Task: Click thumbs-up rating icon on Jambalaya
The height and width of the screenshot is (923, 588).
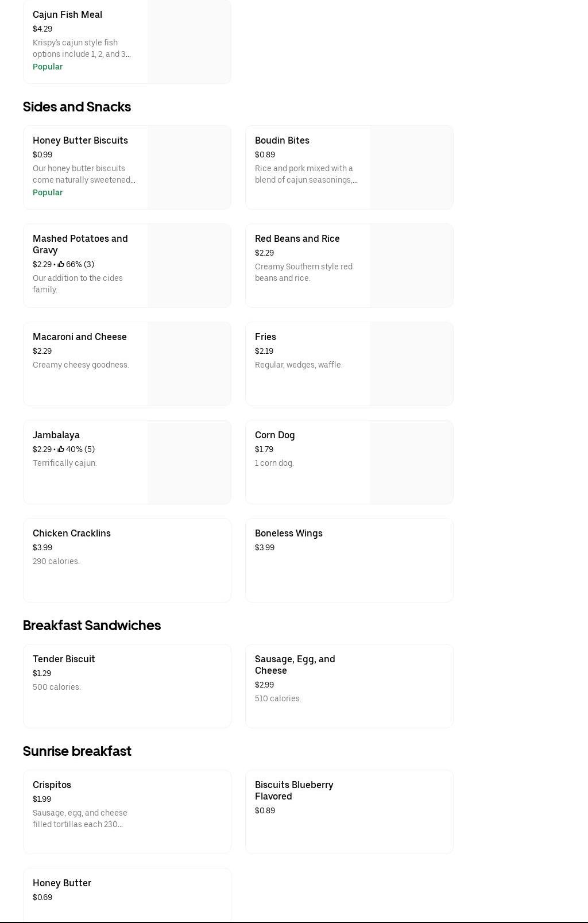Action: tap(60, 449)
